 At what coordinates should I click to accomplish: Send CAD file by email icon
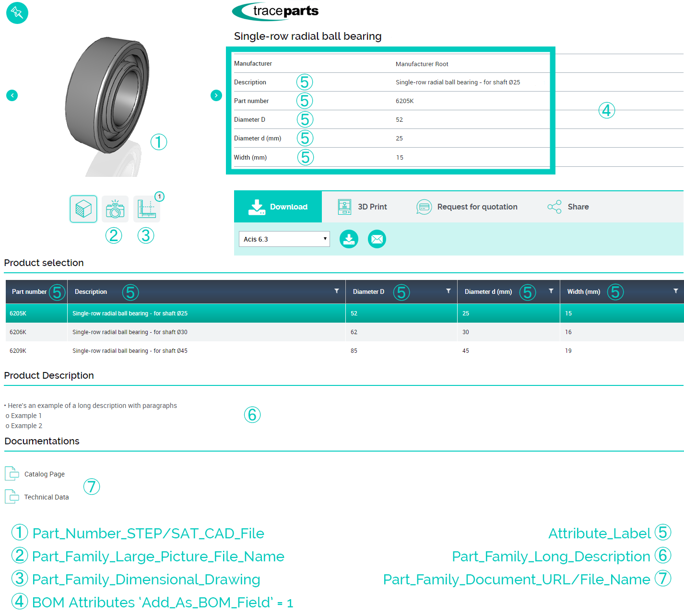(x=377, y=239)
